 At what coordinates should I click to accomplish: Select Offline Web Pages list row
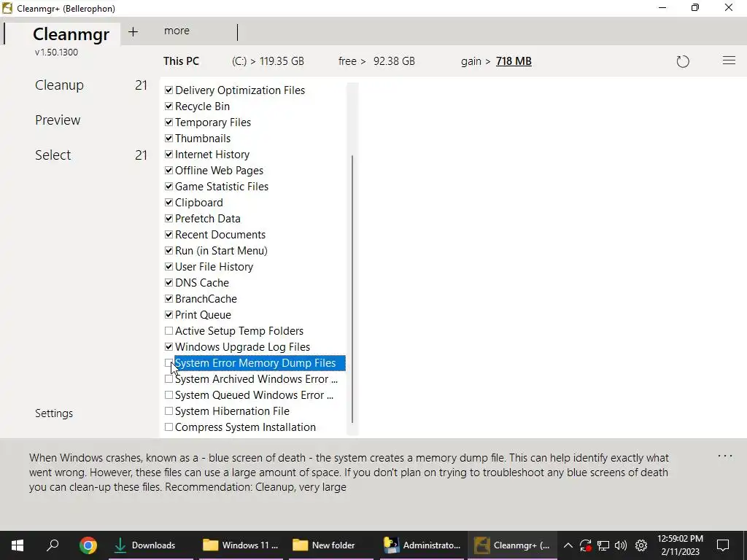[219, 171]
